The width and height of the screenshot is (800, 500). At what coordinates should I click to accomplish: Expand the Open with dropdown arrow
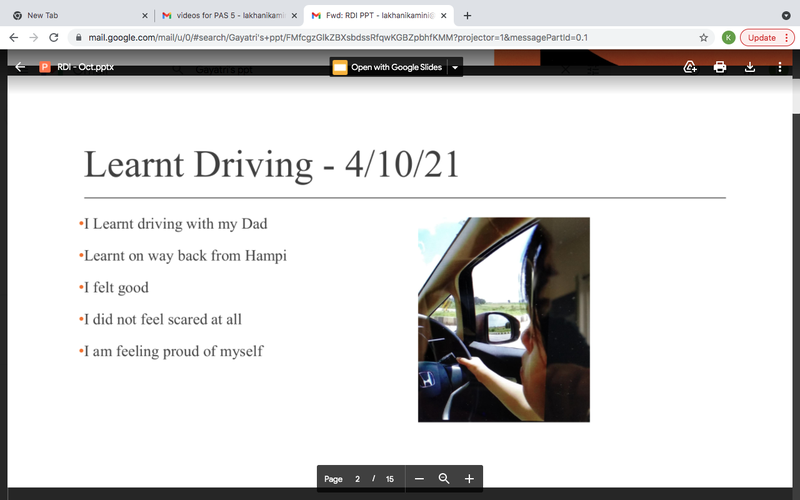455,67
